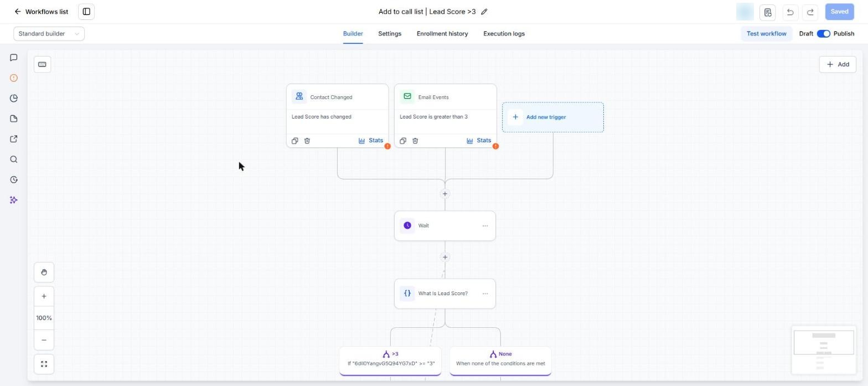Click the external link sidebar icon
This screenshot has height=386, width=868.
14,139
